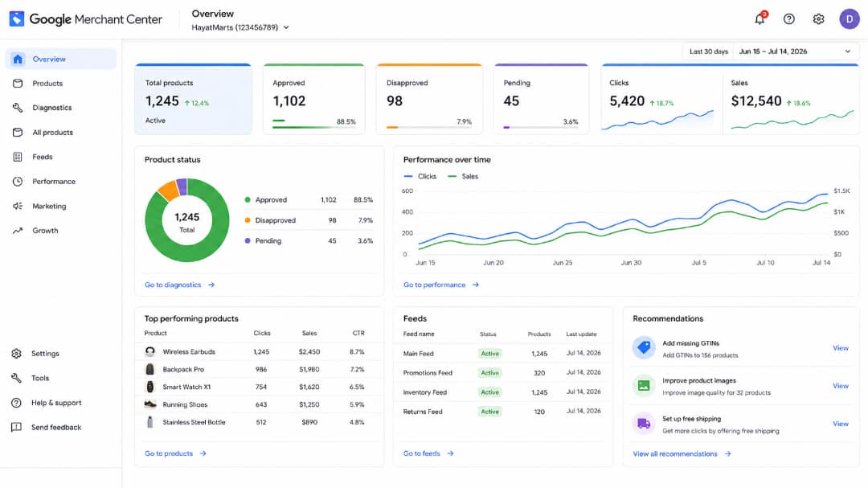This screenshot has width=868, height=488.
Task: Click the Feeds list icon in sidebar
Action: pyautogui.click(x=18, y=157)
